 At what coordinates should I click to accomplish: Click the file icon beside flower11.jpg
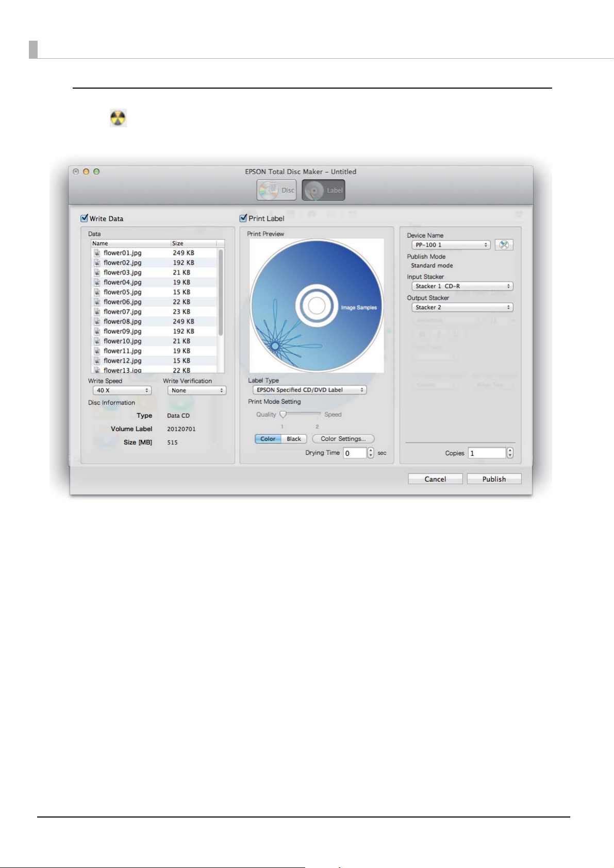pyautogui.click(x=97, y=351)
